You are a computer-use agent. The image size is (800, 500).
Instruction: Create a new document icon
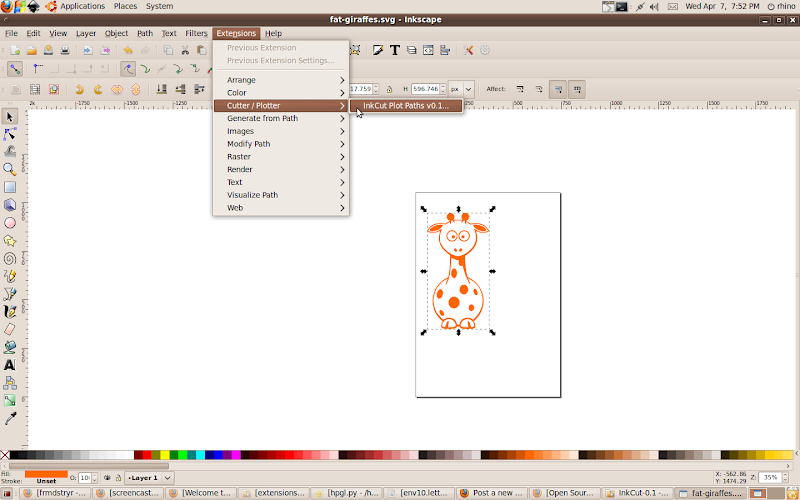click(15, 50)
